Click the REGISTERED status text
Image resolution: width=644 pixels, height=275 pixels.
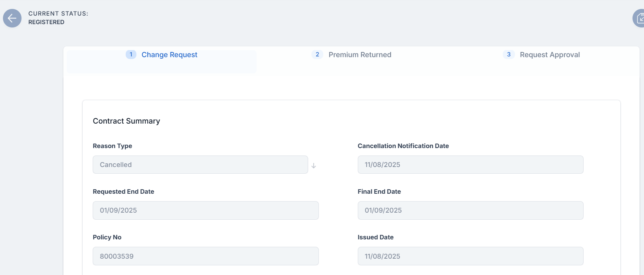[46, 22]
